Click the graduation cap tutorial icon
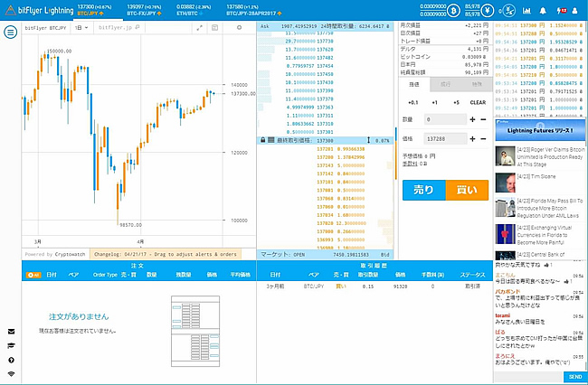588x385 pixels. (11, 345)
